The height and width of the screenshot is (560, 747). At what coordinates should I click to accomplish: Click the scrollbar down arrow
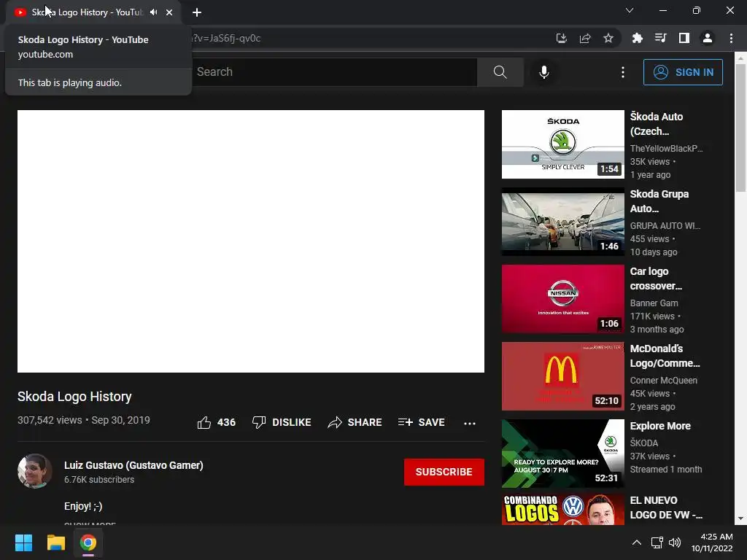pos(740,518)
